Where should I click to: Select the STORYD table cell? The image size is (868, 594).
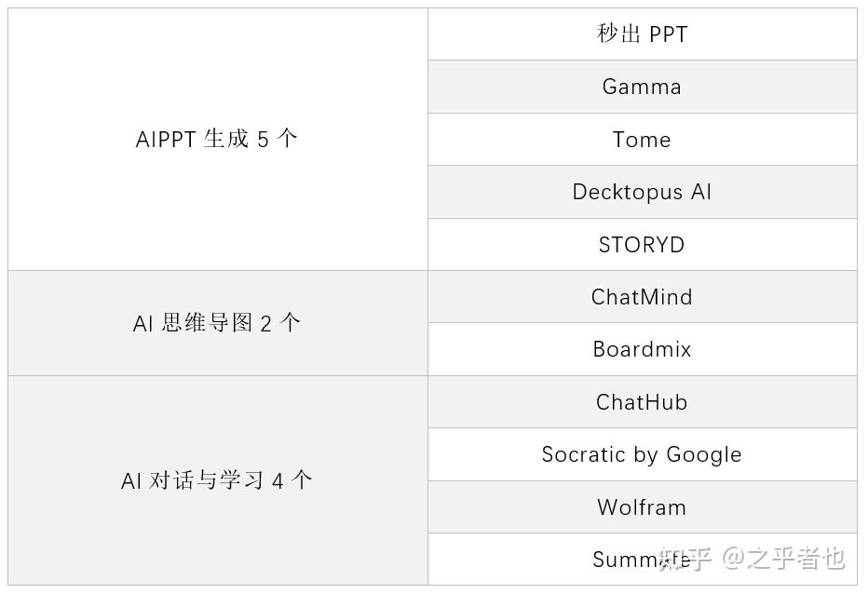click(x=642, y=245)
